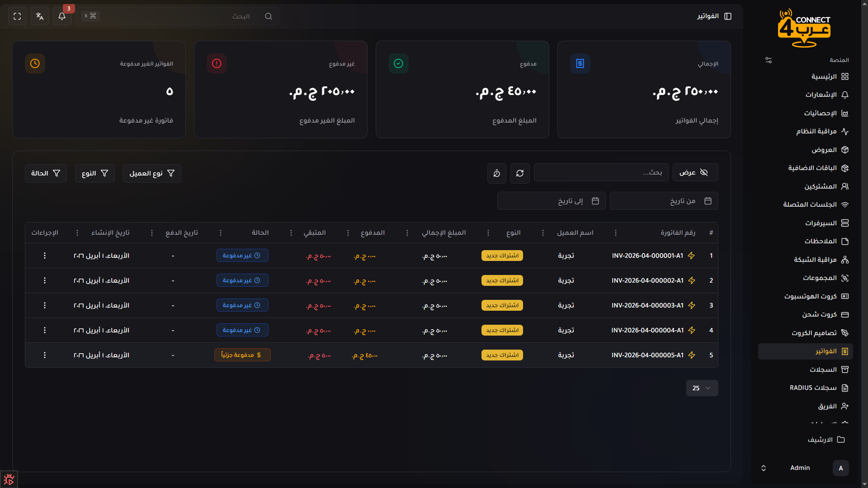Click the sidebar panel toggle beside الفواتير

coord(728,16)
